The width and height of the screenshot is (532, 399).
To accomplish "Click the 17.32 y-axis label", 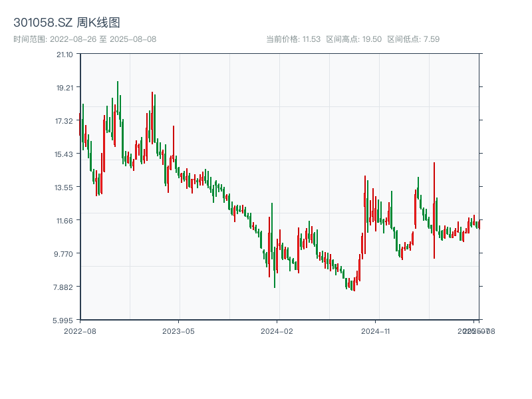I will [64, 121].
